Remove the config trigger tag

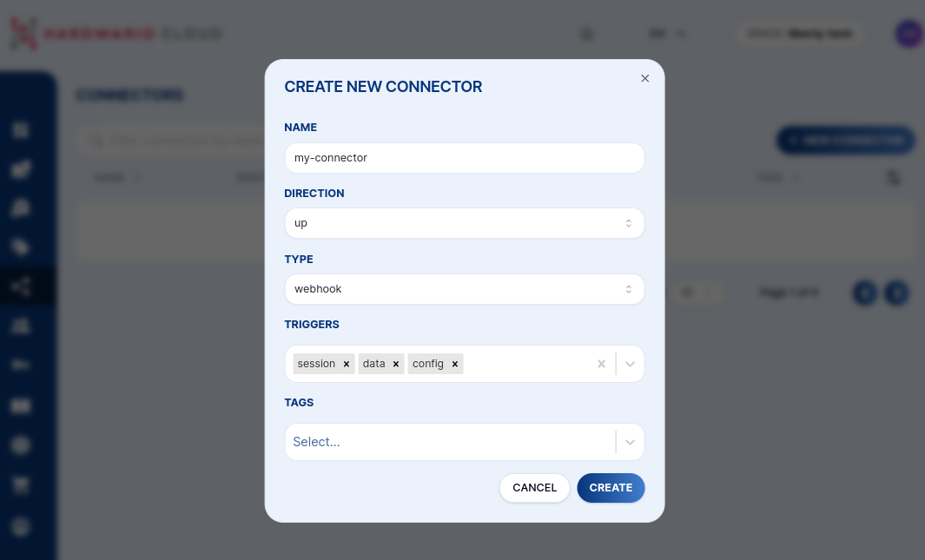click(x=454, y=364)
